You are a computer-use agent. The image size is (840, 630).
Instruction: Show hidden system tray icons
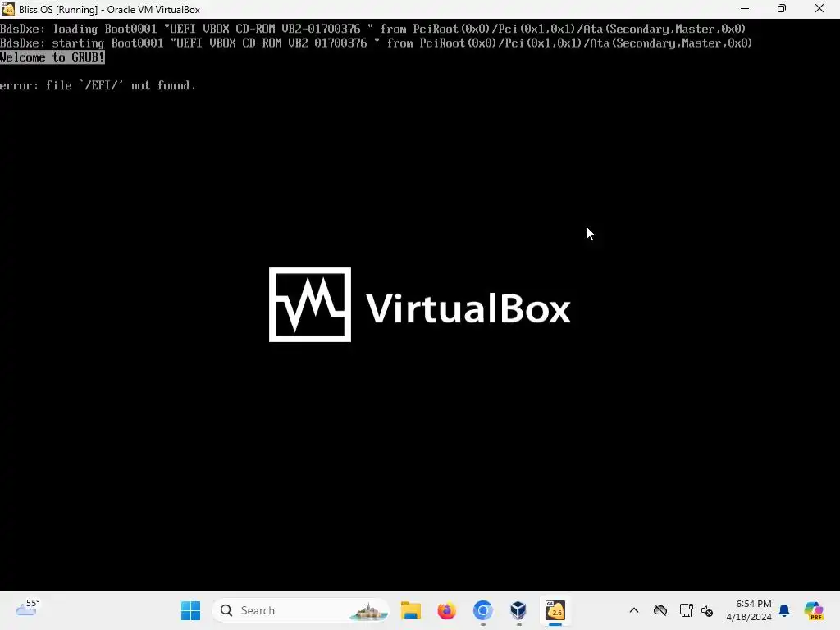634,610
